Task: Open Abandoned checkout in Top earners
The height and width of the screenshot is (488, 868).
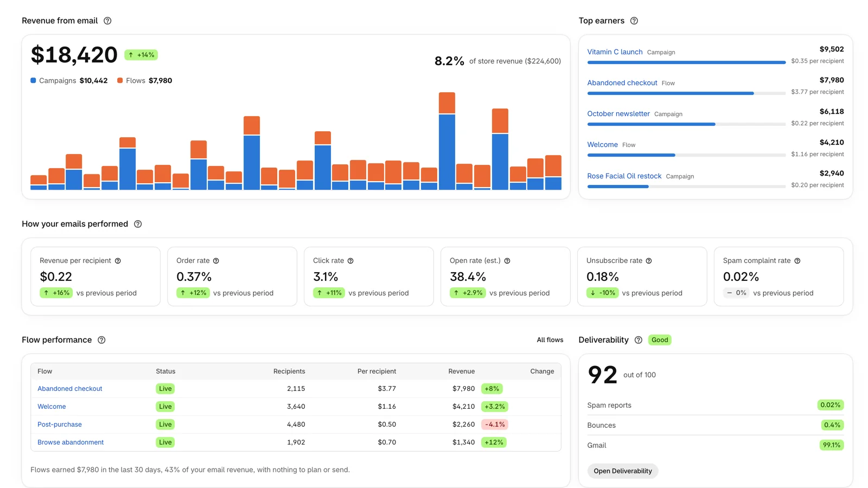Action: click(x=622, y=83)
